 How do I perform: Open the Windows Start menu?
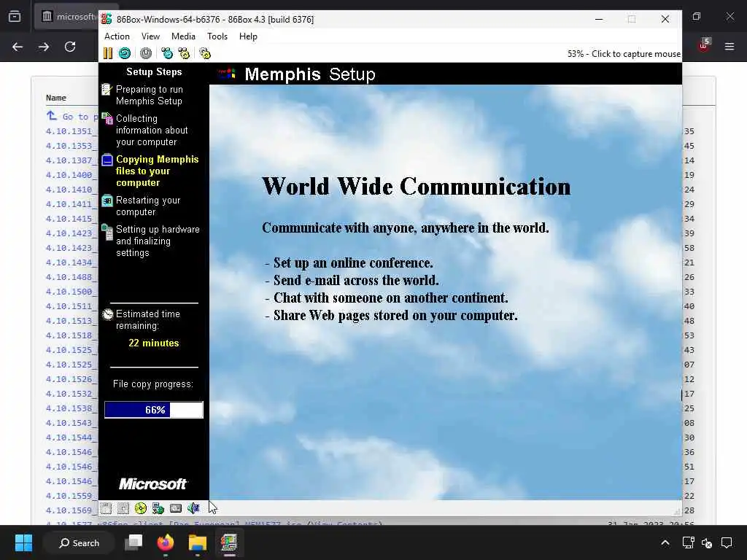click(x=23, y=542)
